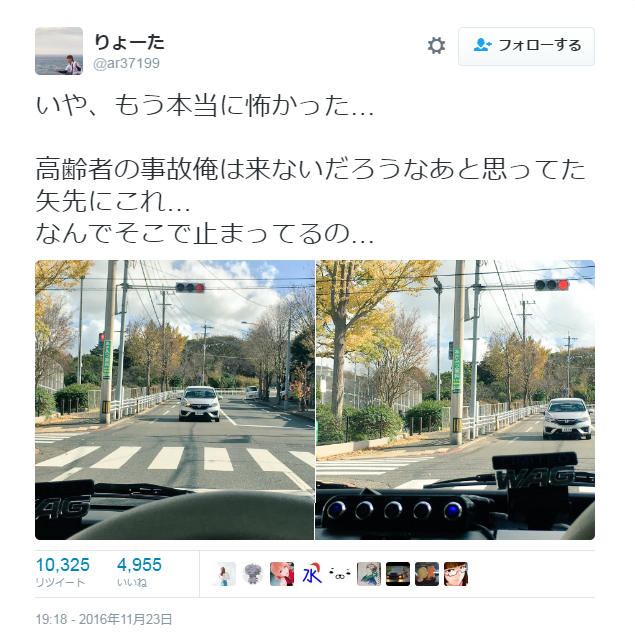The width and height of the screenshot is (635, 638).
Task: Open the glasses girl anime avatar
Action: [456, 574]
